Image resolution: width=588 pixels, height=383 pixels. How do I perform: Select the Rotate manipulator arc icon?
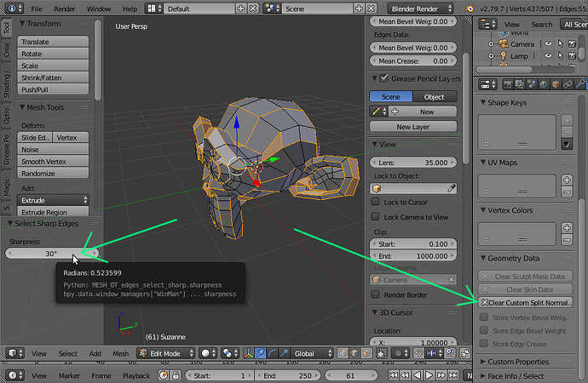pos(272,353)
